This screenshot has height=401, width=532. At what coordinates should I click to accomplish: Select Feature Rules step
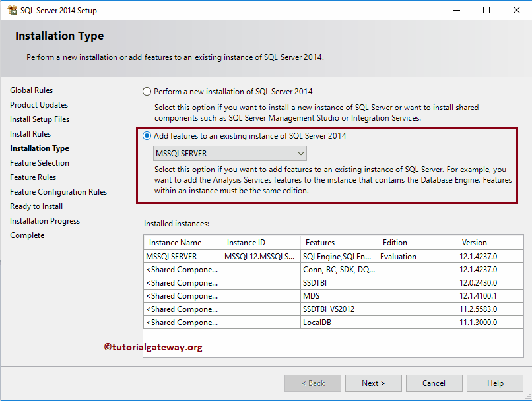[32, 177]
